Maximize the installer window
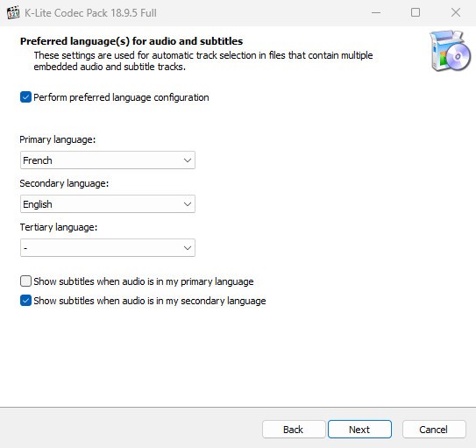476x448 pixels. 416,12
